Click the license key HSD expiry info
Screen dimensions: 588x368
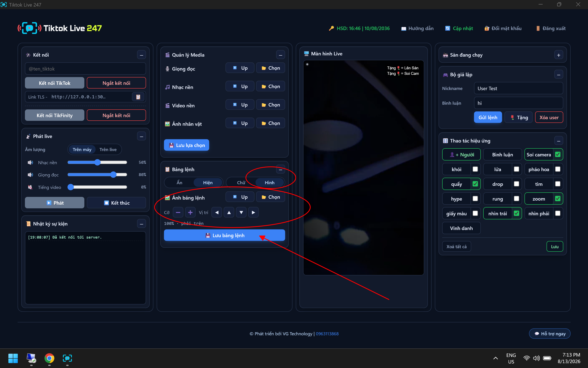coord(359,28)
